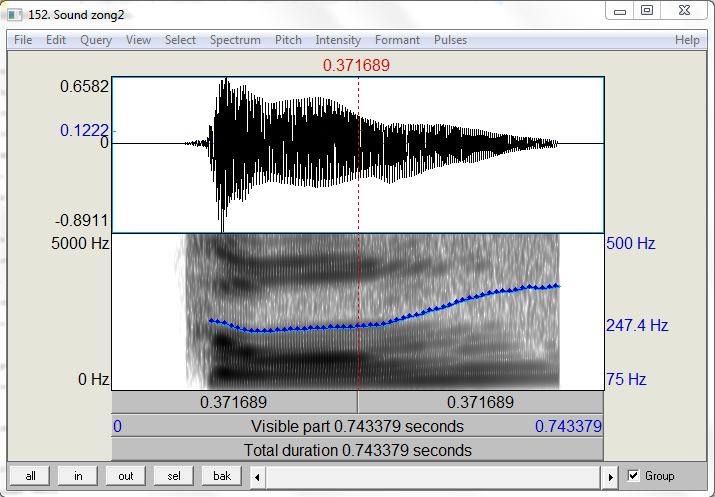Click the blue 0.1222 amplitude label
The image size is (715, 497).
tap(84, 130)
